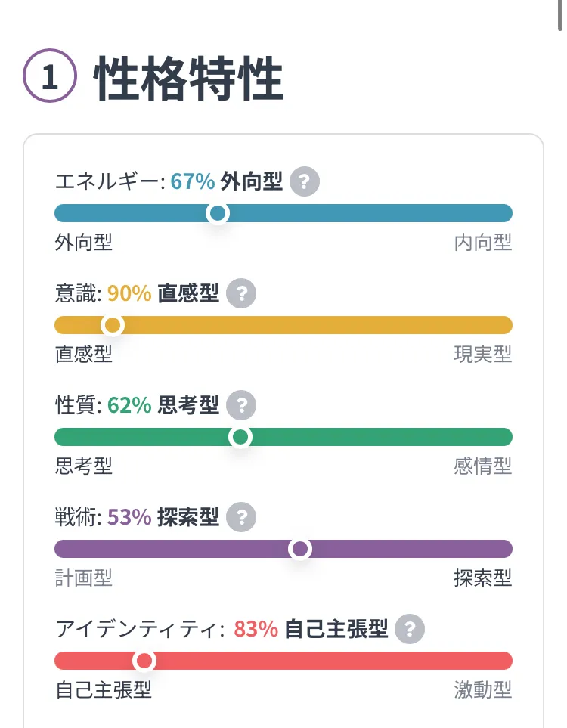Click the 現実型 label under the yellow bar
Screen dimensions: 567x728
482,354
